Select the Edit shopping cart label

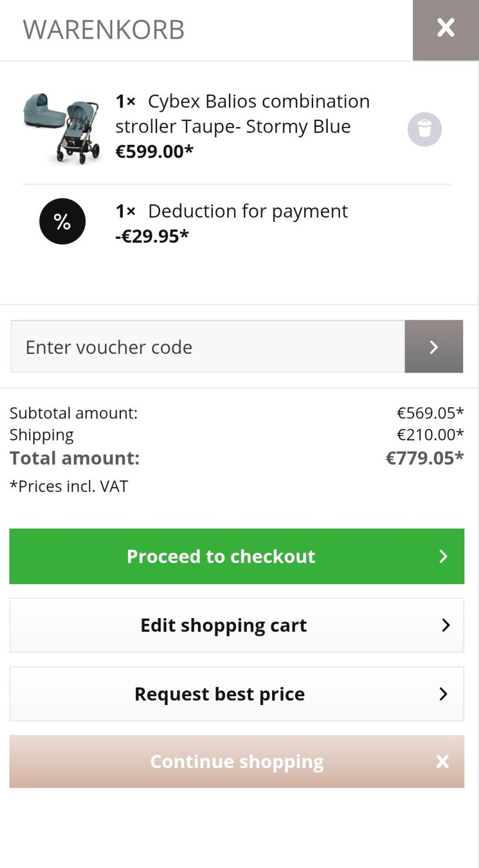tap(223, 625)
